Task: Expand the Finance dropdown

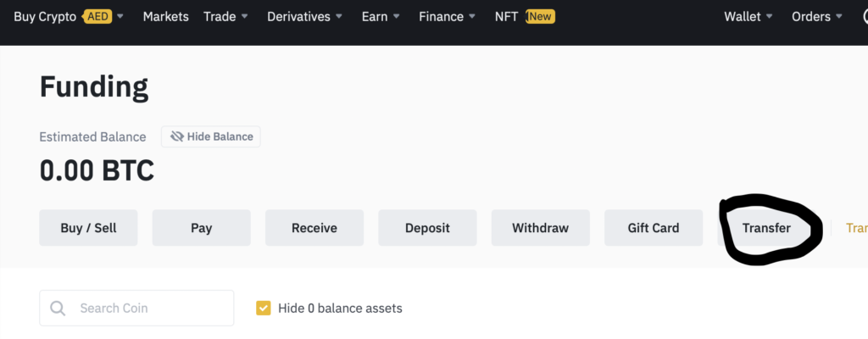Action: pos(448,17)
